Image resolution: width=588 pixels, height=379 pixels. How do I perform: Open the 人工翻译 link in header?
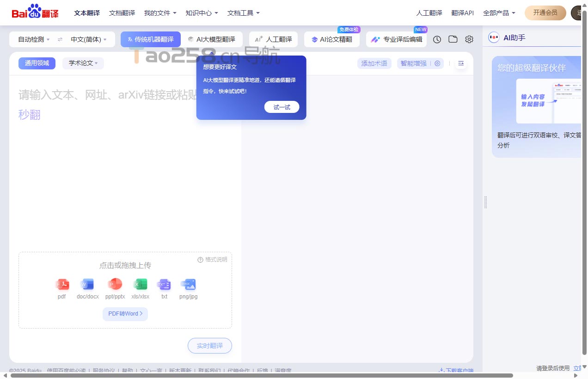[429, 13]
